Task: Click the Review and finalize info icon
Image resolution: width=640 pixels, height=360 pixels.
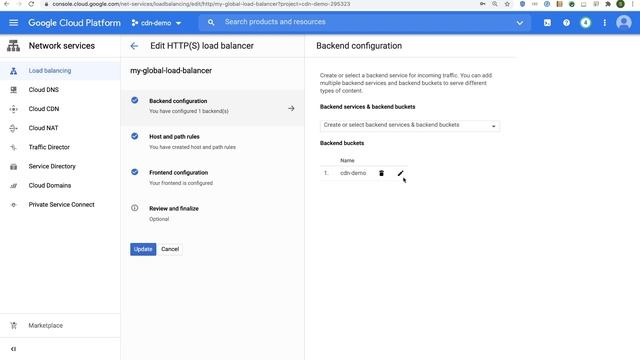Action: 135,208
